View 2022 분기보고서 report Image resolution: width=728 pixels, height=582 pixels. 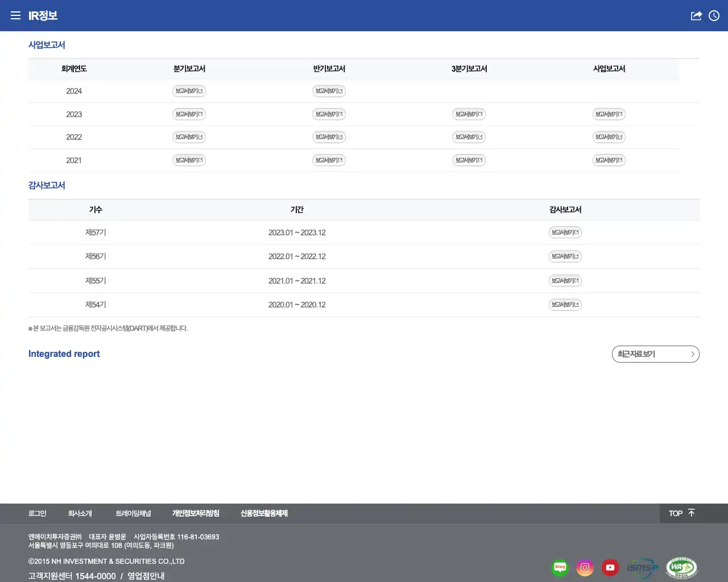[189, 137]
